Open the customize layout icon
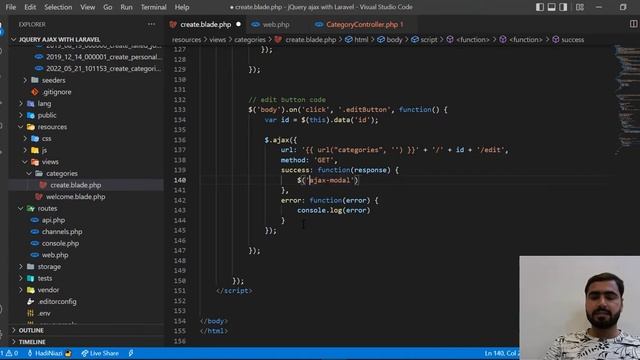Image resolution: width=640 pixels, height=360 pixels. pyautogui.click(x=580, y=7)
